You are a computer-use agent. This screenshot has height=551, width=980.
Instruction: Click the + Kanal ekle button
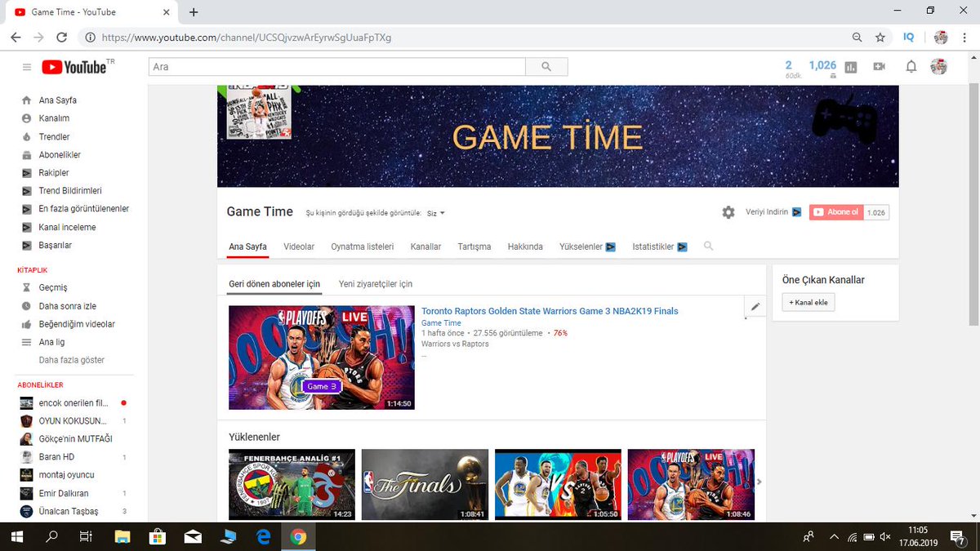pos(808,303)
